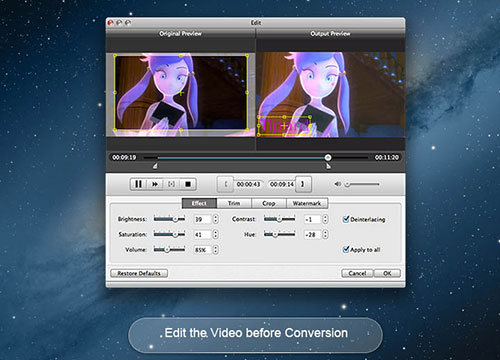Adjust the Contrast slider
Viewport: 500px width, 360px height.
(279, 219)
